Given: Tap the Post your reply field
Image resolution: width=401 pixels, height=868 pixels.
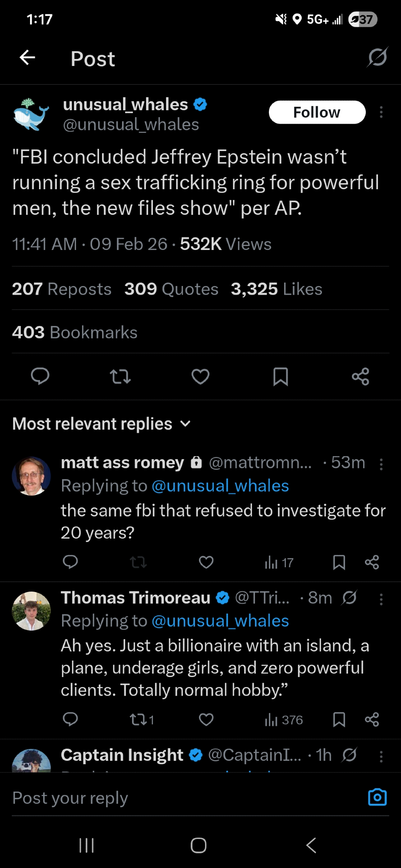Looking at the screenshot, I should [182, 798].
